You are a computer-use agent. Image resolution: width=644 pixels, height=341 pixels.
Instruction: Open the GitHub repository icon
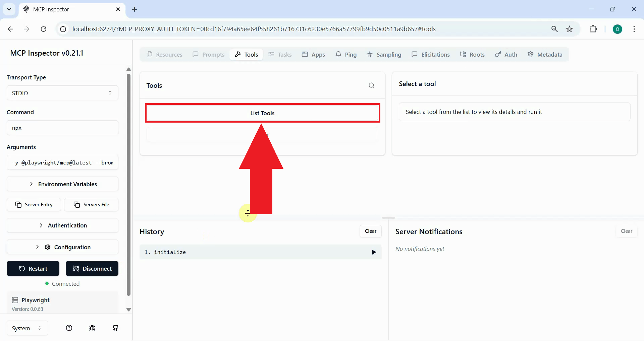pos(115,328)
